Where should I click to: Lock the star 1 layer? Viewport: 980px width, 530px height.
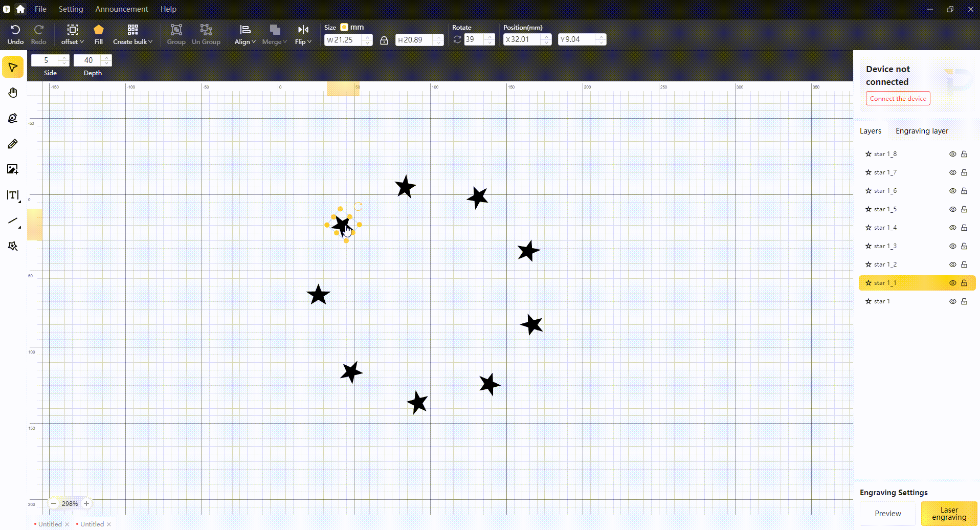tap(964, 301)
